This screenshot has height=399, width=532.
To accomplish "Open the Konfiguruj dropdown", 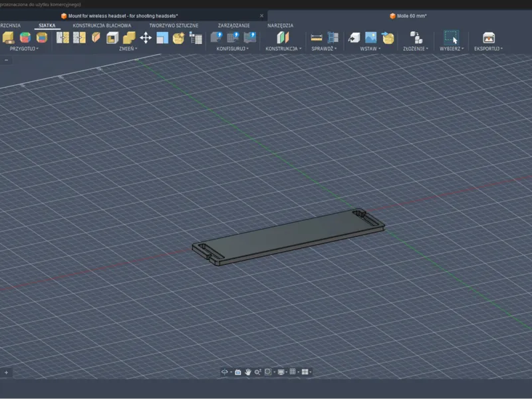I will point(232,49).
